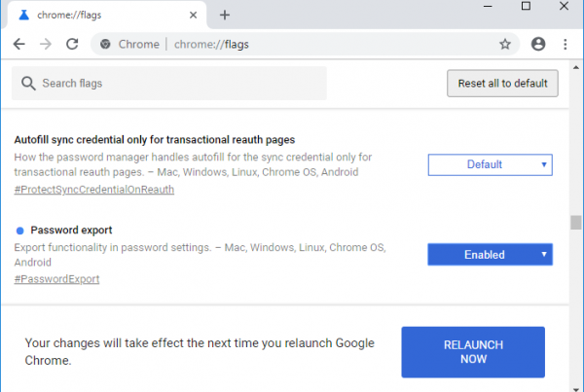This screenshot has width=584, height=392.
Task: Open the #ProtectSyncCredentialOnReauth link
Action: tap(94, 190)
